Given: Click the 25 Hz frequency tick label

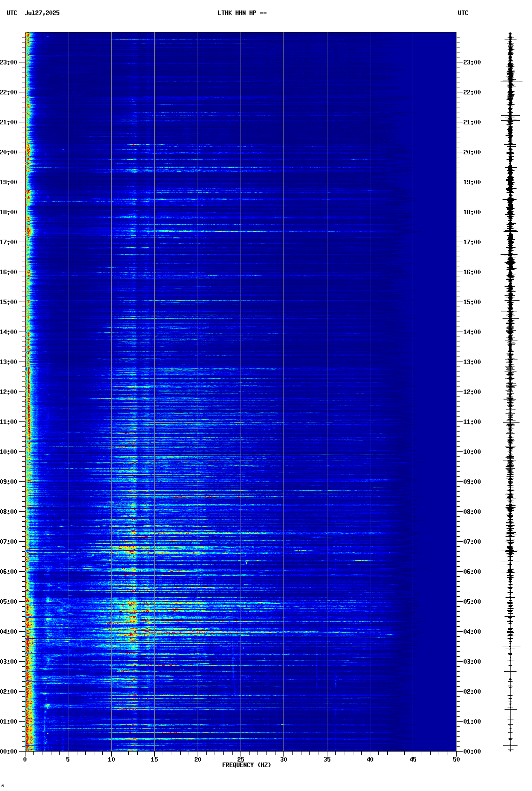Looking at the screenshot, I should coord(241,760).
